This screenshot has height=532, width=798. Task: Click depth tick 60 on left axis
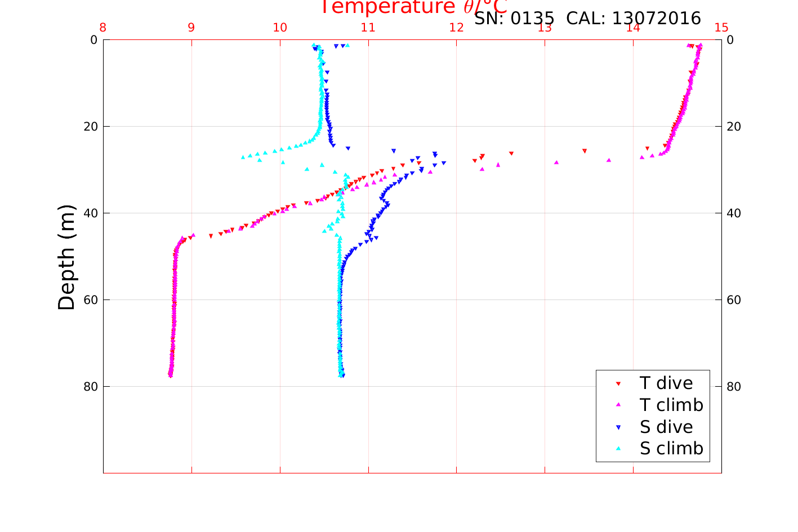[x=90, y=300]
